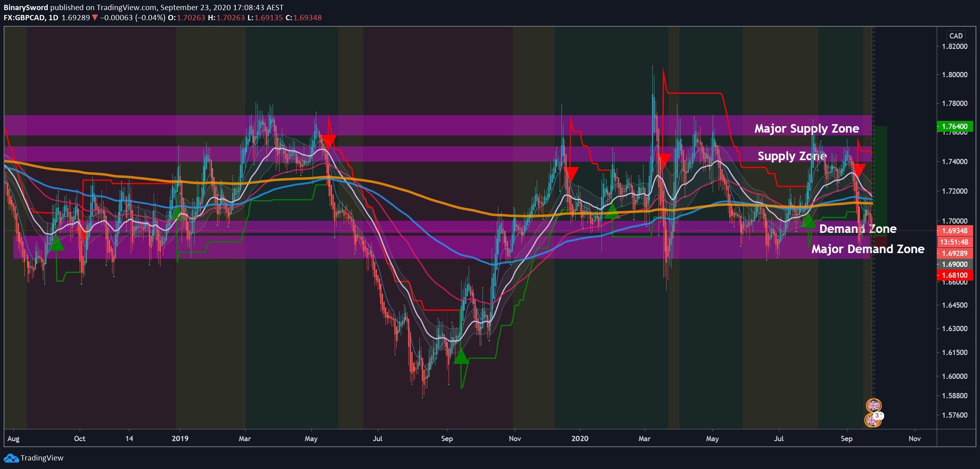Click the 1.58800 price axis tick
The image size is (980, 469).
click(x=955, y=396)
